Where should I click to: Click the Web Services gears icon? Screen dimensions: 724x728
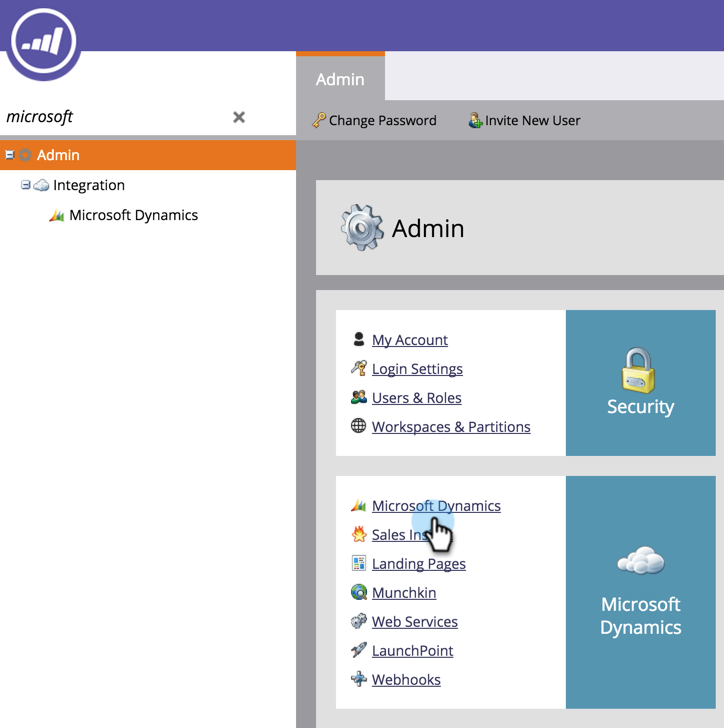(359, 621)
